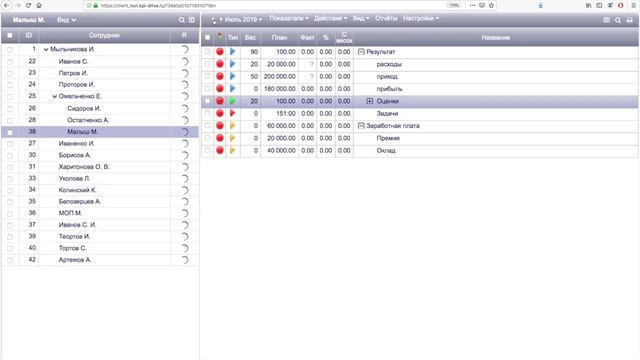Check the box for the Оценки indicator row
640x360 pixels.
click(x=207, y=101)
